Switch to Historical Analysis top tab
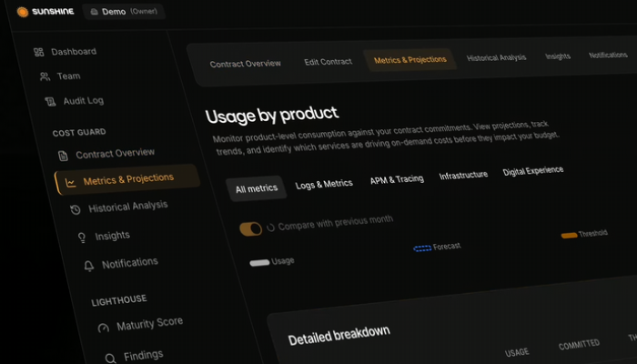637x364 pixels. coord(496,57)
